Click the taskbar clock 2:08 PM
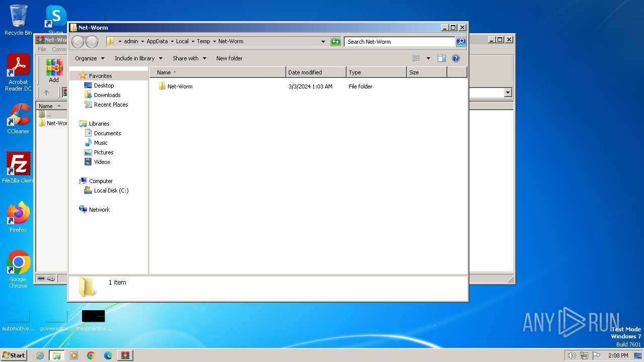 pyautogui.click(x=618, y=355)
